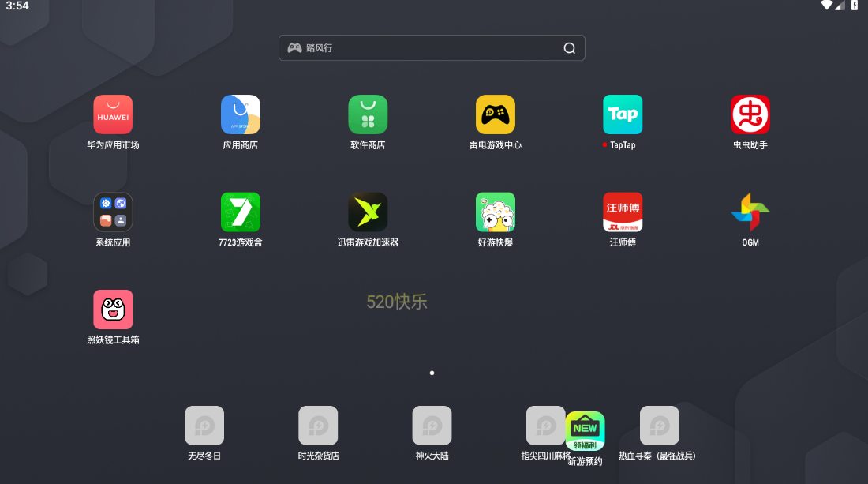Image resolution: width=868 pixels, height=484 pixels.
Task: Open the 7723游戏盒 app
Action: click(x=241, y=211)
